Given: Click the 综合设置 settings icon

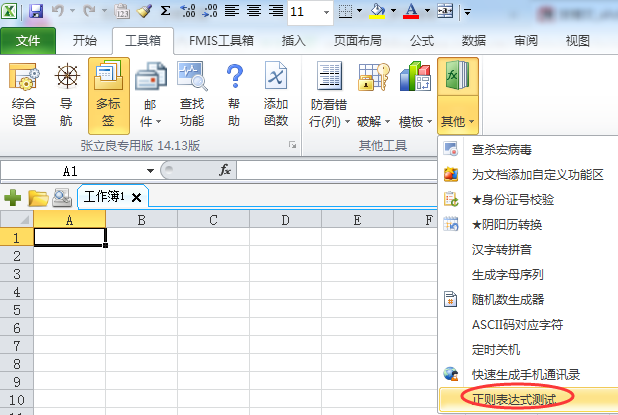Looking at the screenshot, I should coord(24,95).
